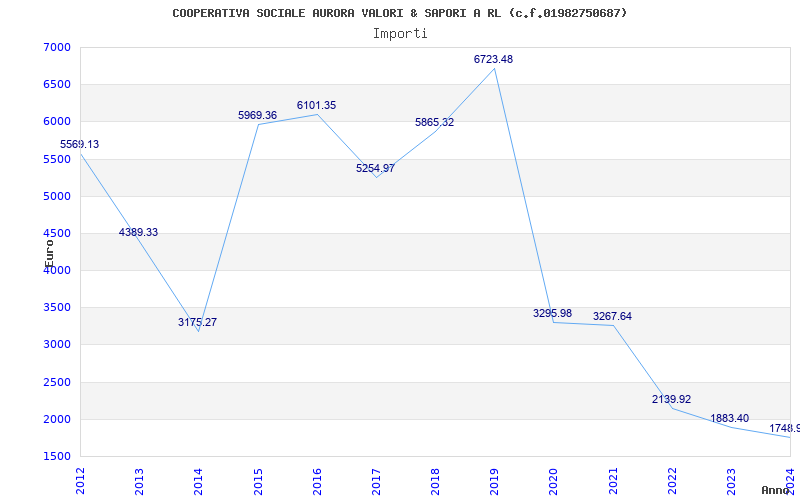Click y-axis value 3500
This screenshot has width=800, height=500.
(x=57, y=308)
